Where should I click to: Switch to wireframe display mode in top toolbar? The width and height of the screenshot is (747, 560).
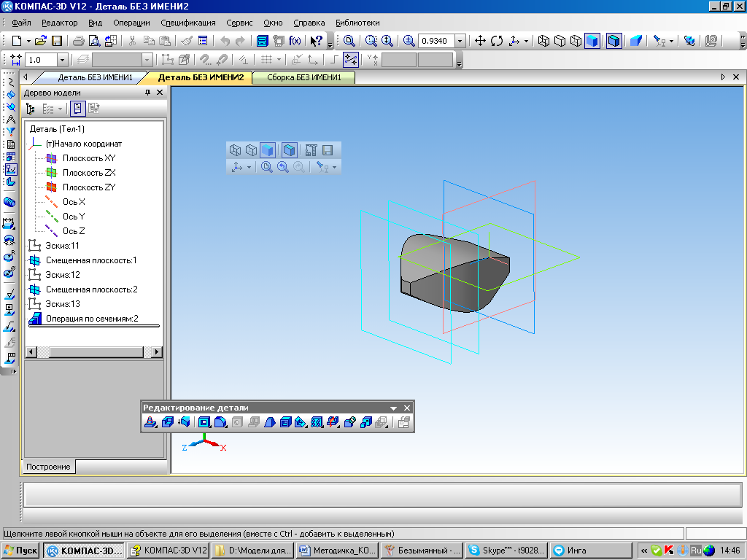(543, 41)
